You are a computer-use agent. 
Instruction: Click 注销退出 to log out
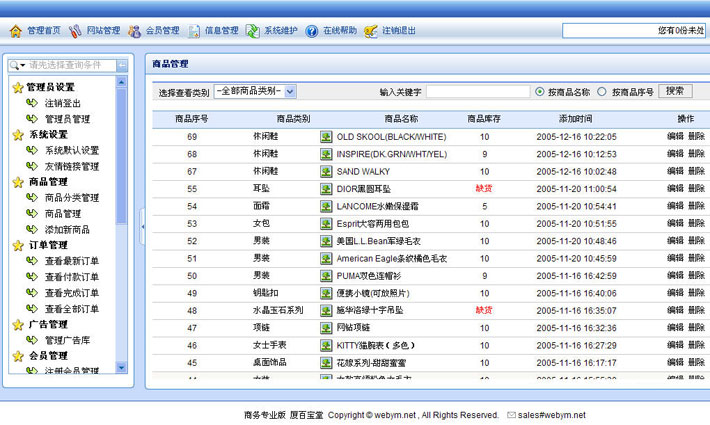tap(399, 31)
